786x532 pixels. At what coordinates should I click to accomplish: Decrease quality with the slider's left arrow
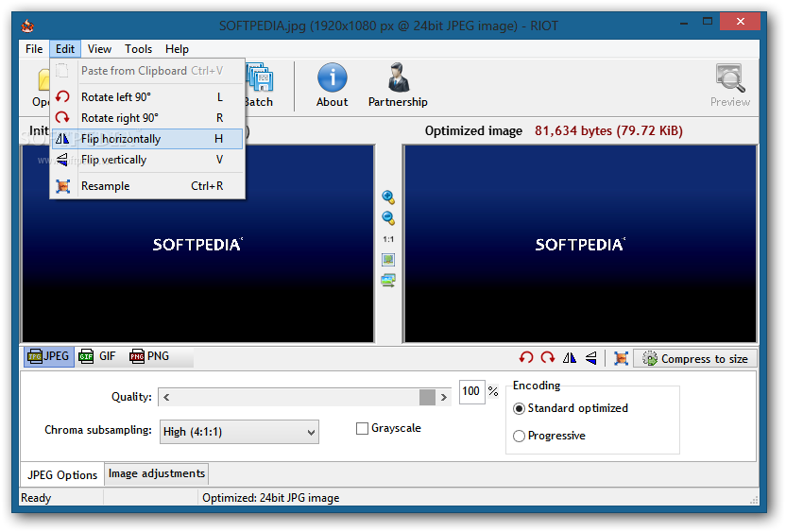point(166,397)
